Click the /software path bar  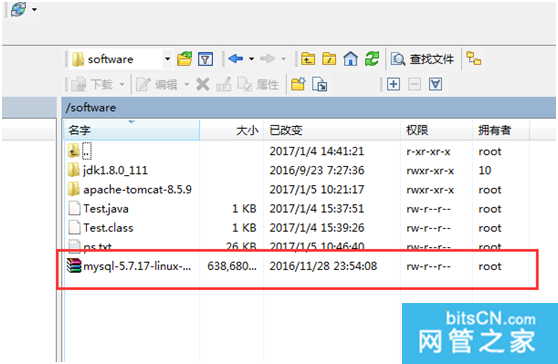[x=308, y=107]
